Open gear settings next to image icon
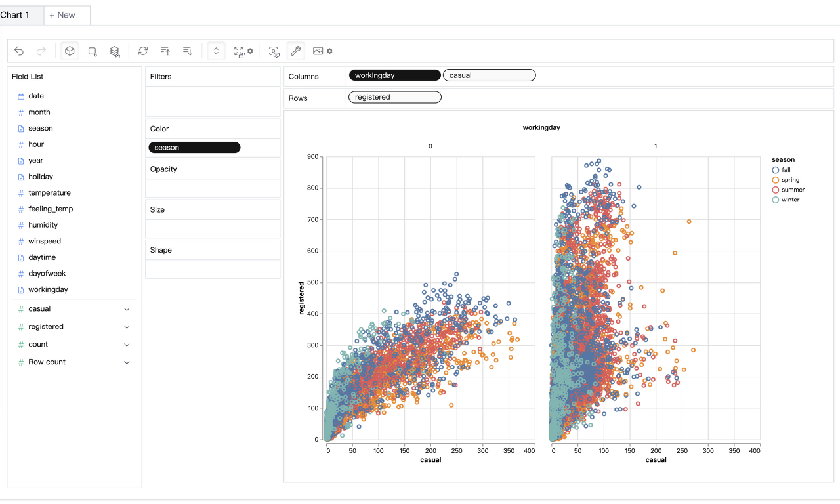Screen dimensions: 840x504 tap(329, 51)
